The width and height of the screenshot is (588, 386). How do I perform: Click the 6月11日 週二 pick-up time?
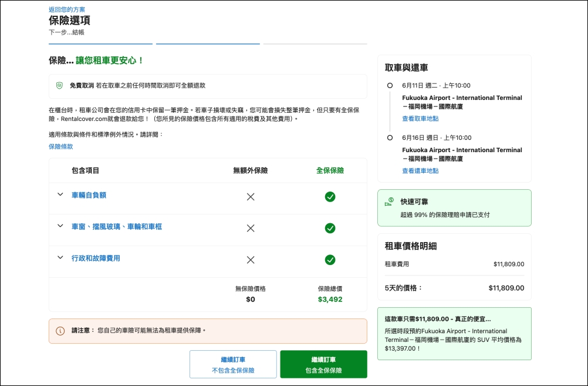point(436,86)
